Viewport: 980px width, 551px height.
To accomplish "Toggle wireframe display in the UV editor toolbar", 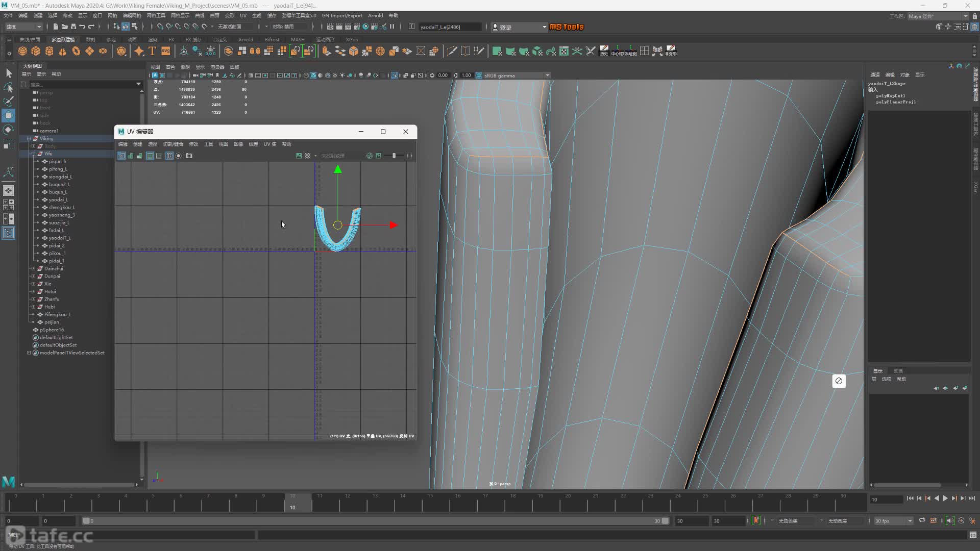I will pyautogui.click(x=122, y=156).
